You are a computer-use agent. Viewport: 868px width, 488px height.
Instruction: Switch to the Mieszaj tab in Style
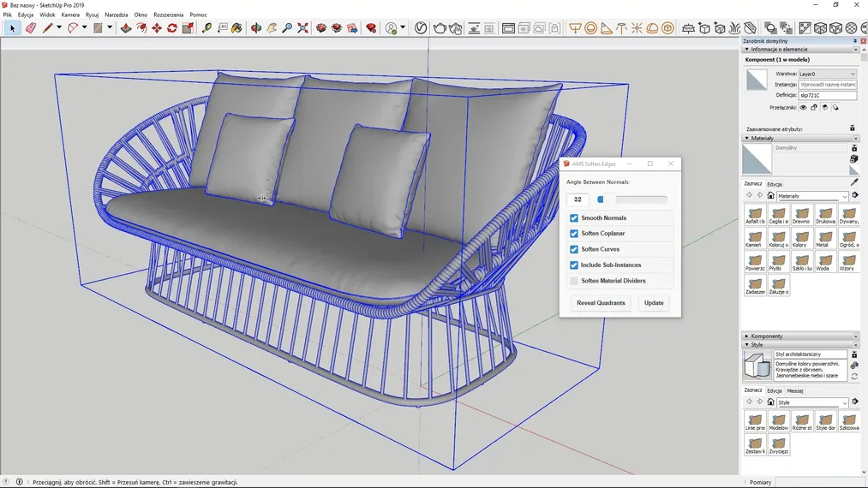coord(795,390)
